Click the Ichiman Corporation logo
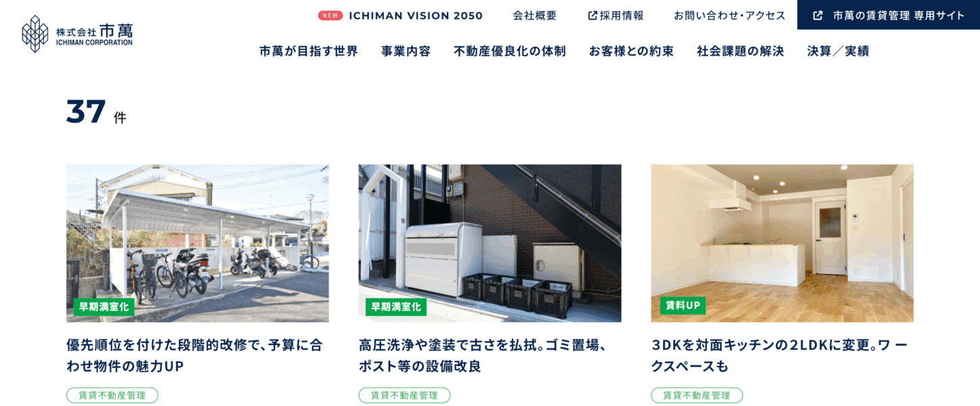980x406 pixels. (x=77, y=34)
